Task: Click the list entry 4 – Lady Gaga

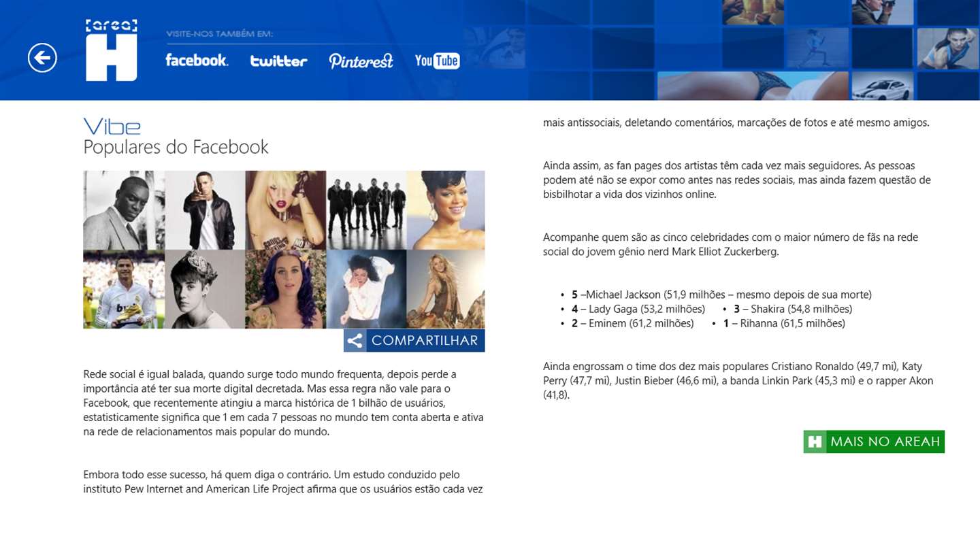Action: click(x=638, y=309)
